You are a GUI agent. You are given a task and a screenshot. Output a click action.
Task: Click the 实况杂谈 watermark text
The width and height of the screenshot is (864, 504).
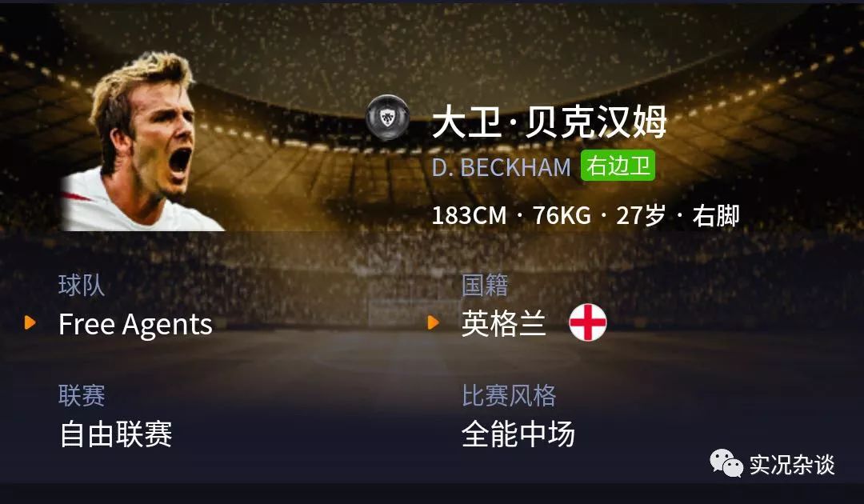pos(792,465)
